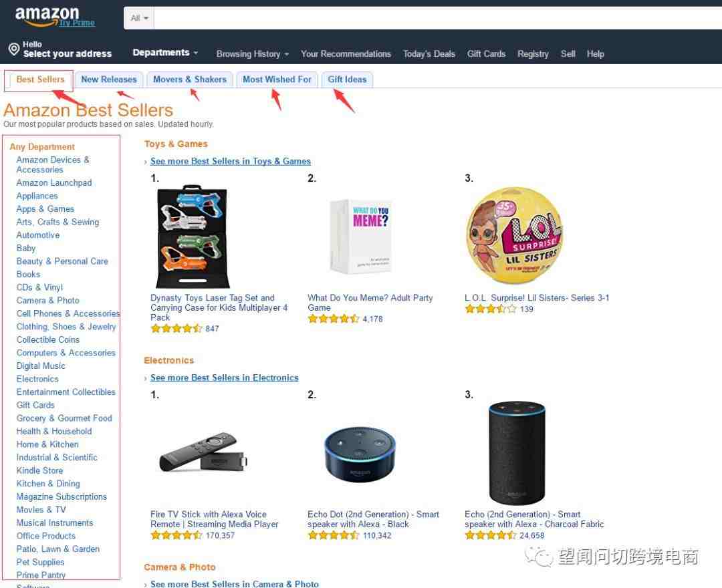This screenshot has width=722, height=588.
Task: Open Today's Deals link
Action: pyautogui.click(x=429, y=54)
